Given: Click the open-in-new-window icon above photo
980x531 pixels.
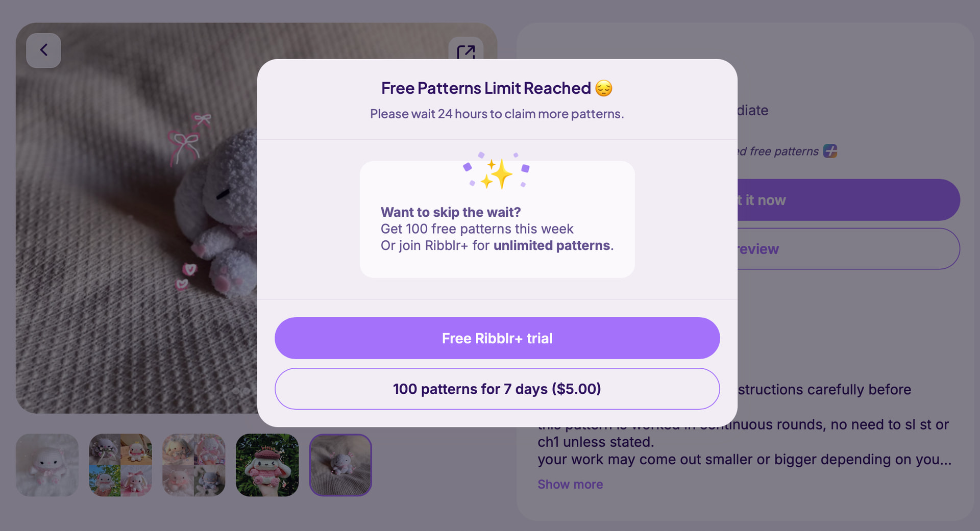Looking at the screenshot, I should 465,51.
